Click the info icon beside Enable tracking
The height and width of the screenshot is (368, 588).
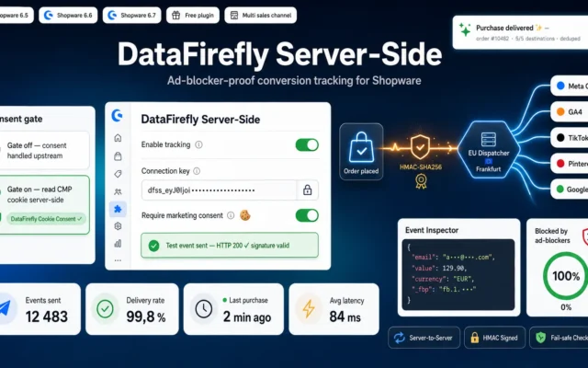coord(198,144)
